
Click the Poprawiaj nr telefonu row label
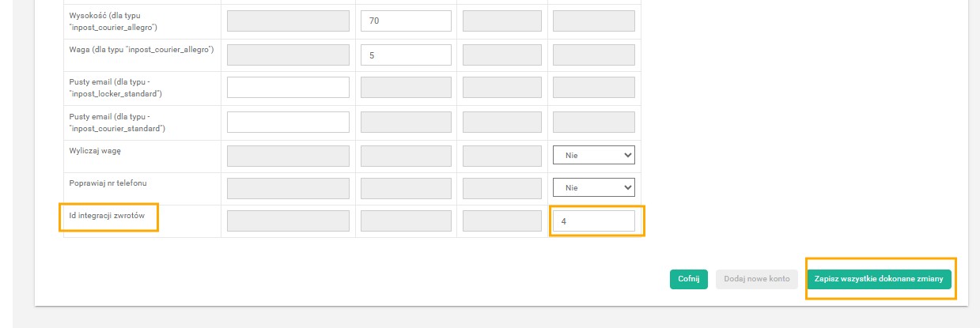click(108, 183)
